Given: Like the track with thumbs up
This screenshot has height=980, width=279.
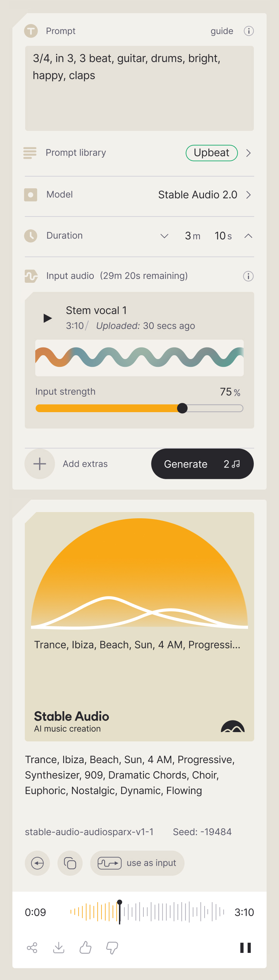Looking at the screenshot, I should [x=85, y=948].
